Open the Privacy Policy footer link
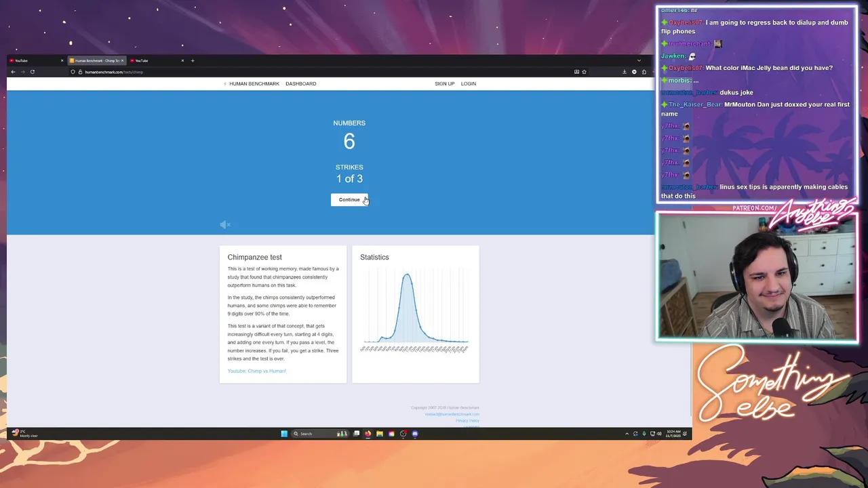The height and width of the screenshot is (488, 868). tap(467, 421)
